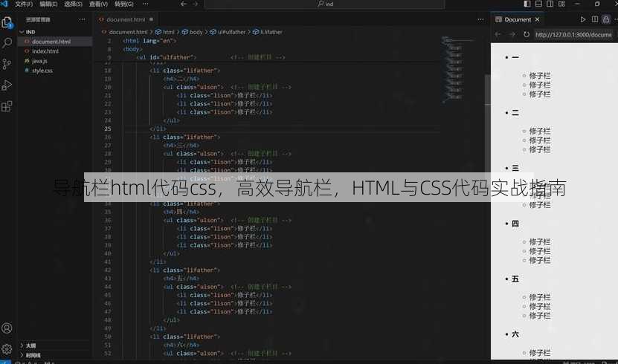Open the Search view in activity bar
The image size is (618, 364).
click(x=7, y=43)
